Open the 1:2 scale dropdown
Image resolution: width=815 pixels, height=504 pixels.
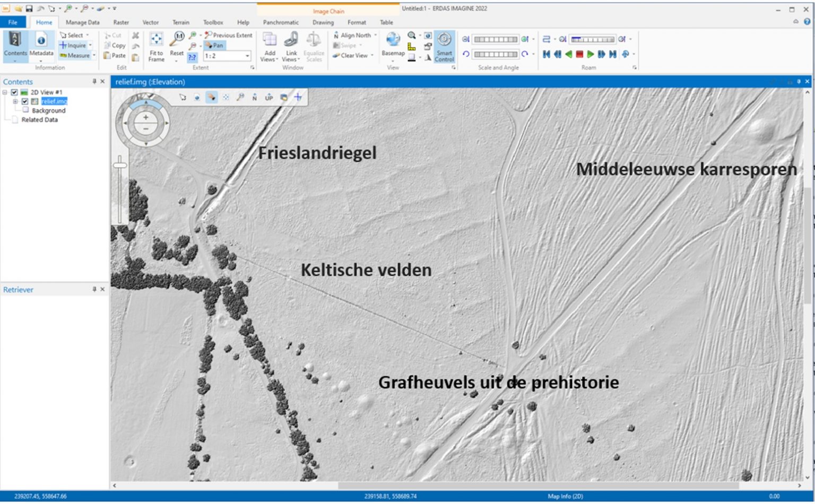(x=247, y=56)
